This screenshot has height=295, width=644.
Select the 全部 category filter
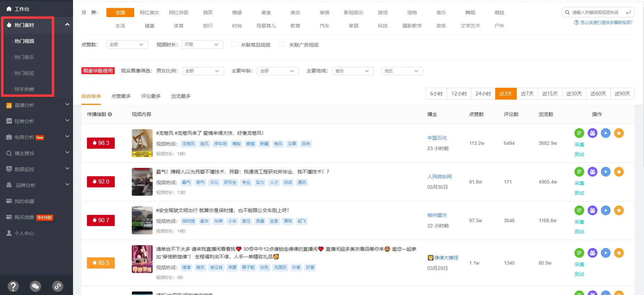(120, 13)
